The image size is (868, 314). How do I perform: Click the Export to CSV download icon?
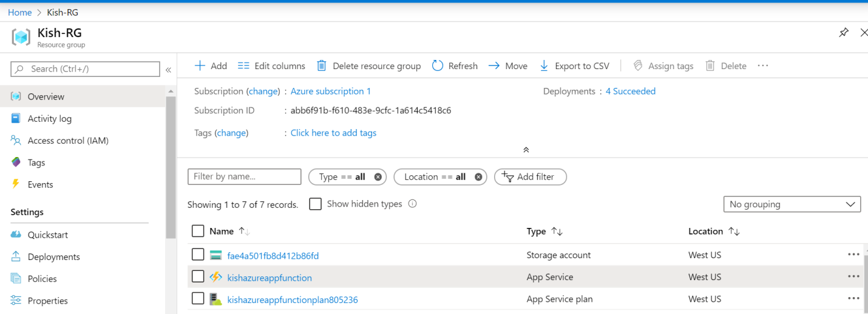click(x=544, y=65)
